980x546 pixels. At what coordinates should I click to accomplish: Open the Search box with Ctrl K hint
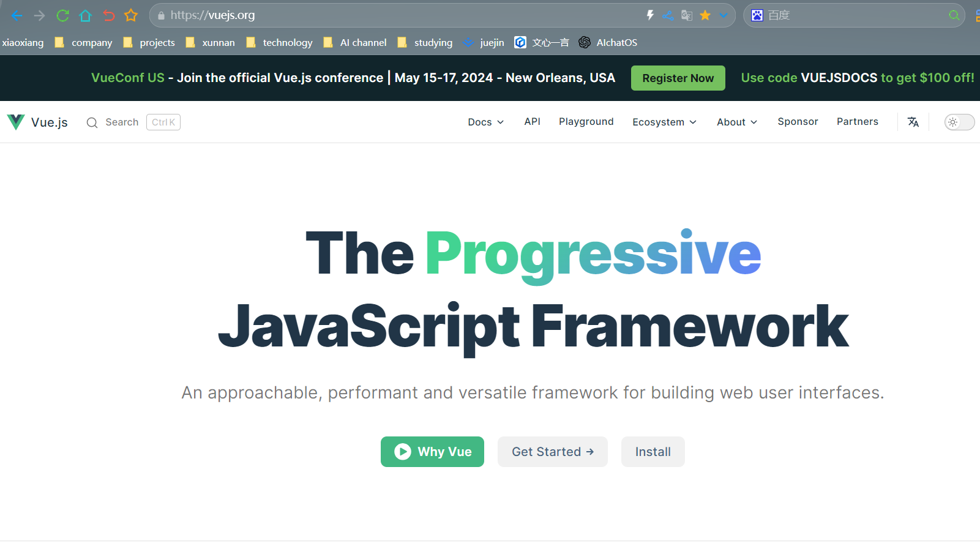133,122
